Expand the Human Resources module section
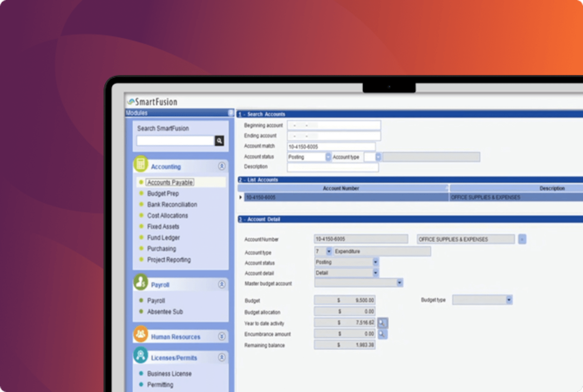Screen dimensions: 583x392 222,336
